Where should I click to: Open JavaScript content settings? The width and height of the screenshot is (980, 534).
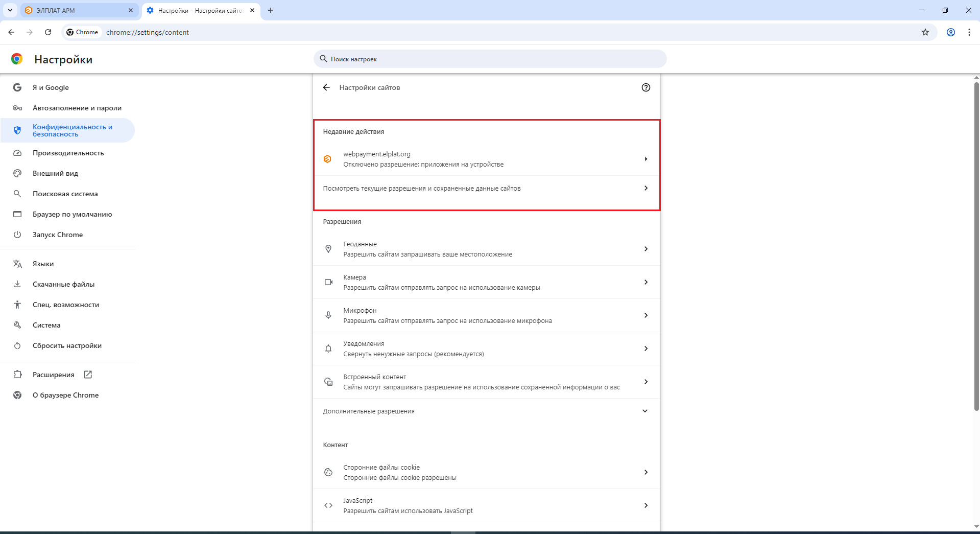coord(487,505)
